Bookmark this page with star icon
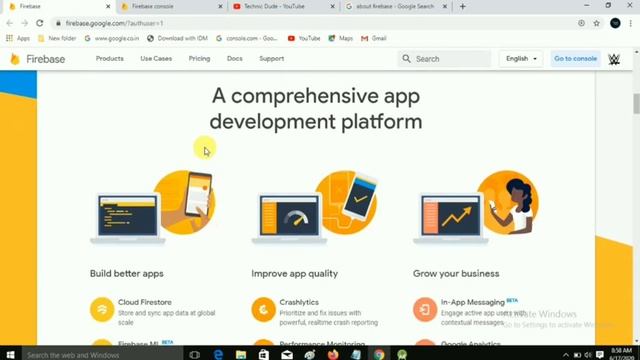The width and height of the screenshot is (640, 360). (x=596, y=23)
